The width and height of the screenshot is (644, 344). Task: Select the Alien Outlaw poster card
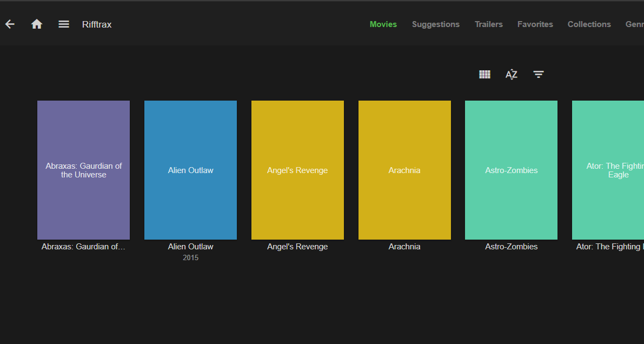click(x=190, y=170)
